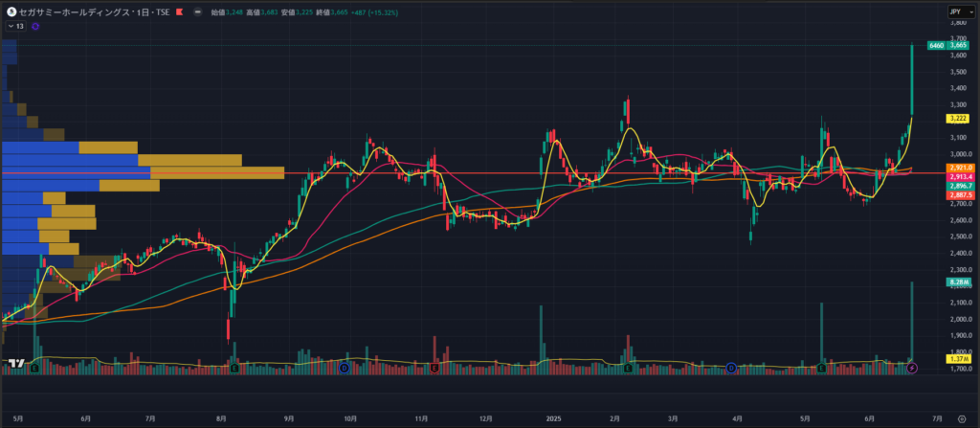Click the round minus icon after the flag
The width and height of the screenshot is (980, 428).
pyautogui.click(x=198, y=11)
